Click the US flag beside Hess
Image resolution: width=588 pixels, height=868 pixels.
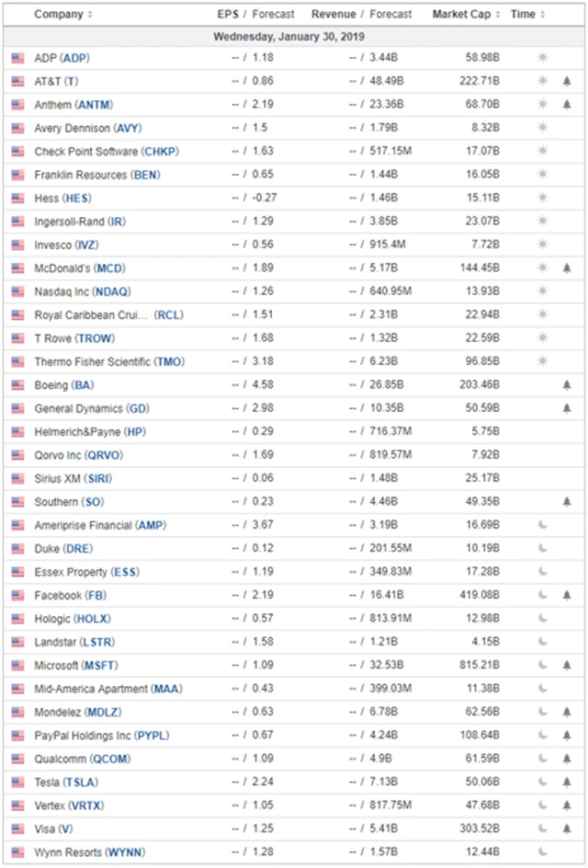pyautogui.click(x=17, y=198)
